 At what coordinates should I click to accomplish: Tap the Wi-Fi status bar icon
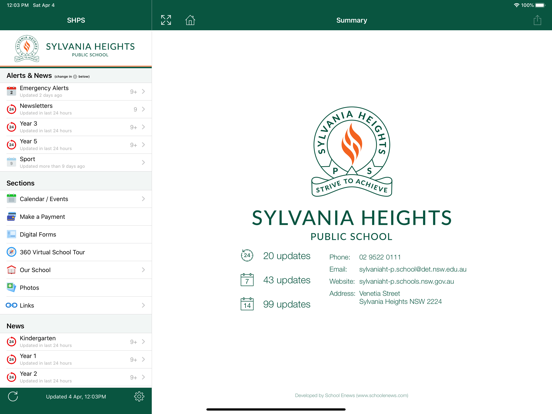(516, 5)
